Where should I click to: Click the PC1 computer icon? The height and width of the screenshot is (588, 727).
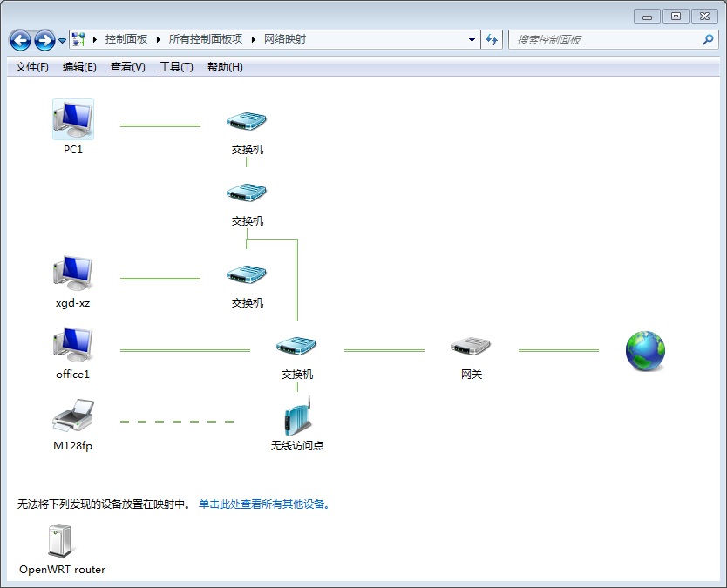click(x=73, y=120)
